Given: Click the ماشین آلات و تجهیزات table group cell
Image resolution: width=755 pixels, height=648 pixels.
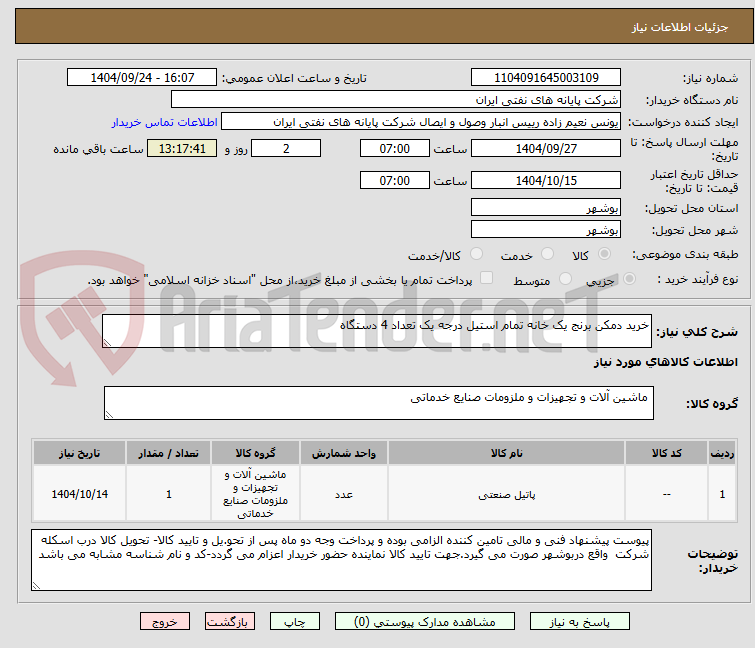Looking at the screenshot, I should (x=255, y=493).
